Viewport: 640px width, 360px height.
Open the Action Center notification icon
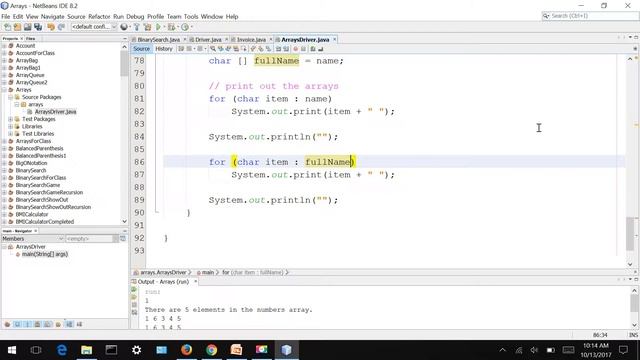[x=623, y=350]
